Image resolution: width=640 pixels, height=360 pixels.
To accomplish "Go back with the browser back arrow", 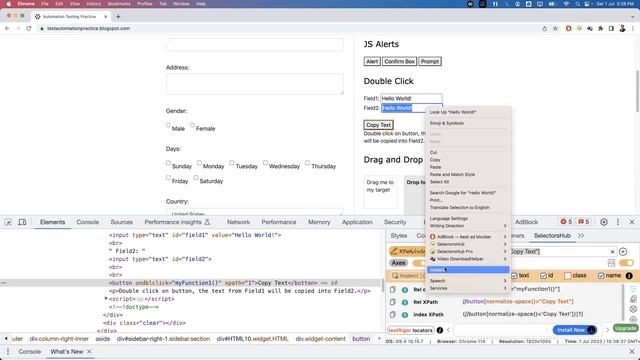I will coord(7,28).
